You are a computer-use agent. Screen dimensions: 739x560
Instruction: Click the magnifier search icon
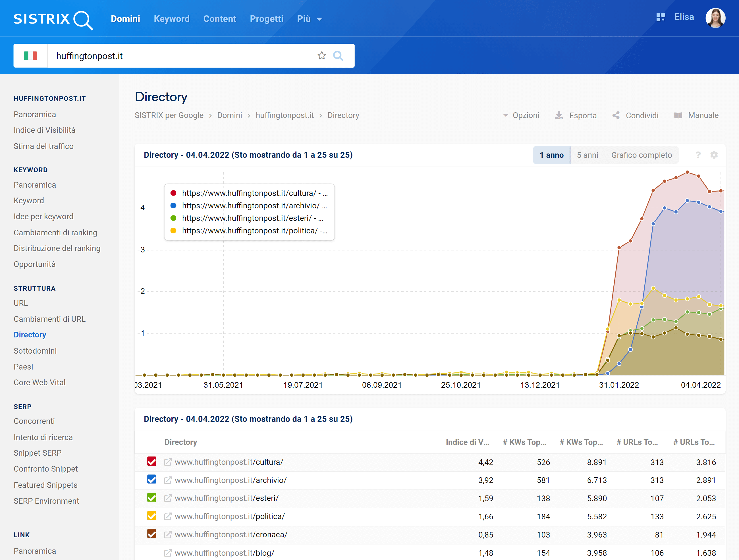point(339,55)
